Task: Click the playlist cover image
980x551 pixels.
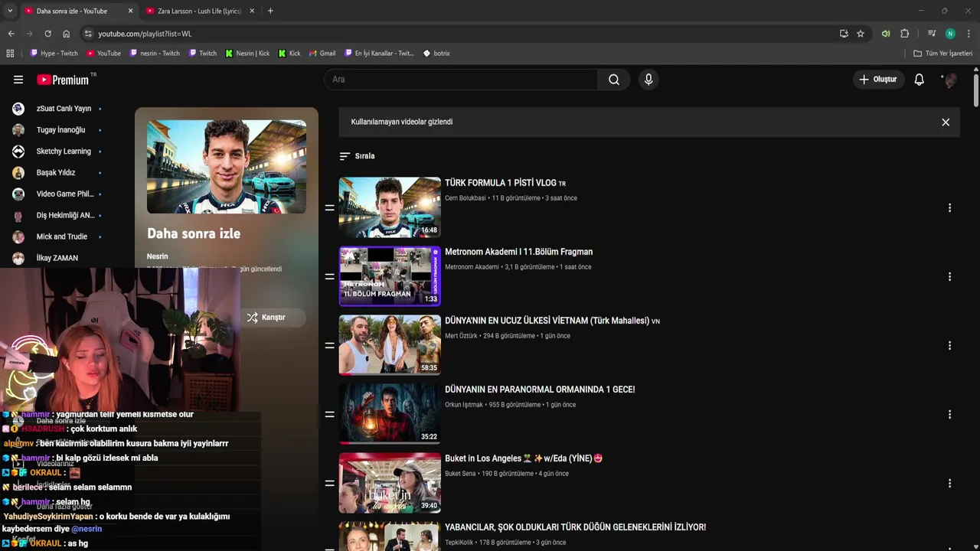Action: pos(227,167)
